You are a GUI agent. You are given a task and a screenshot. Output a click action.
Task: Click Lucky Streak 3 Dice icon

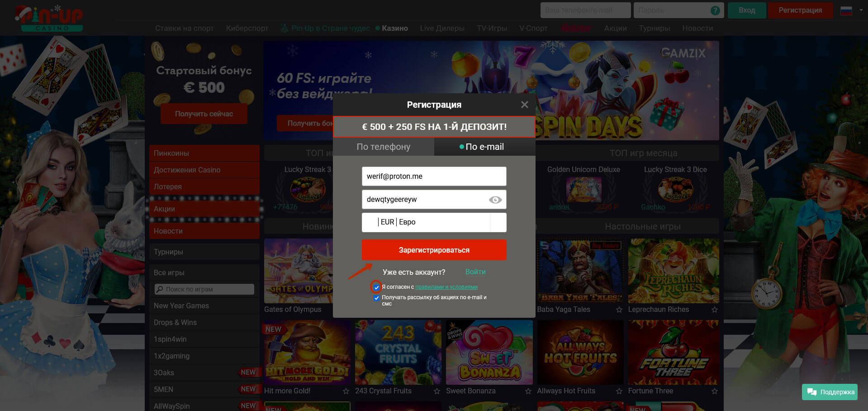click(675, 189)
